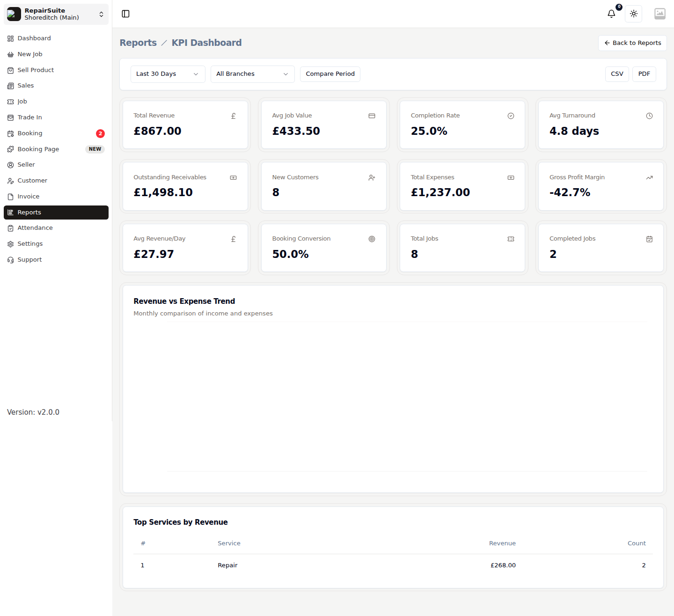Click the NEW badge on Booking Page
Screen dimensions: 674x616
95,149
